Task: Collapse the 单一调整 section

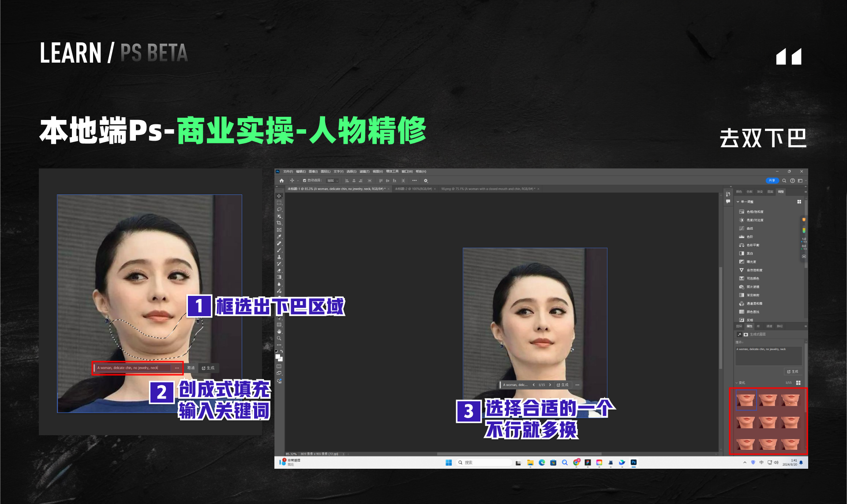Action: click(737, 202)
